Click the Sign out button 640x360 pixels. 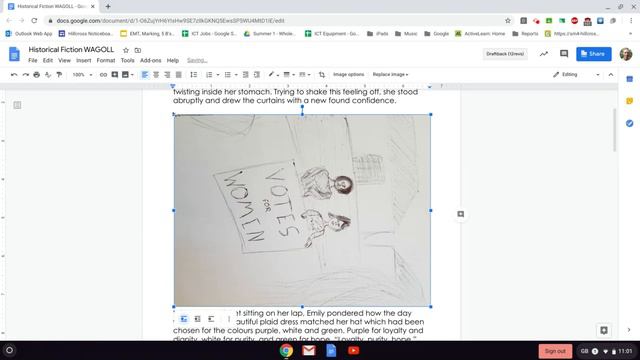(x=555, y=351)
